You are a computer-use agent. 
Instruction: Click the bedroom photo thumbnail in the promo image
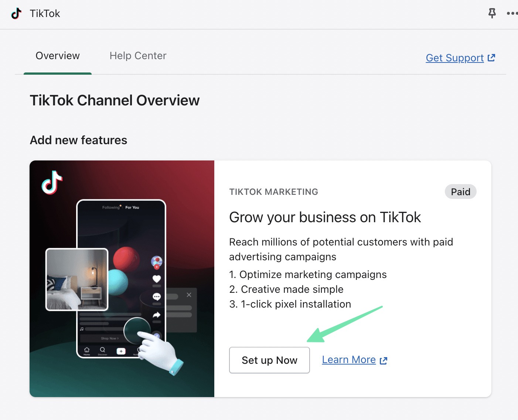77,280
